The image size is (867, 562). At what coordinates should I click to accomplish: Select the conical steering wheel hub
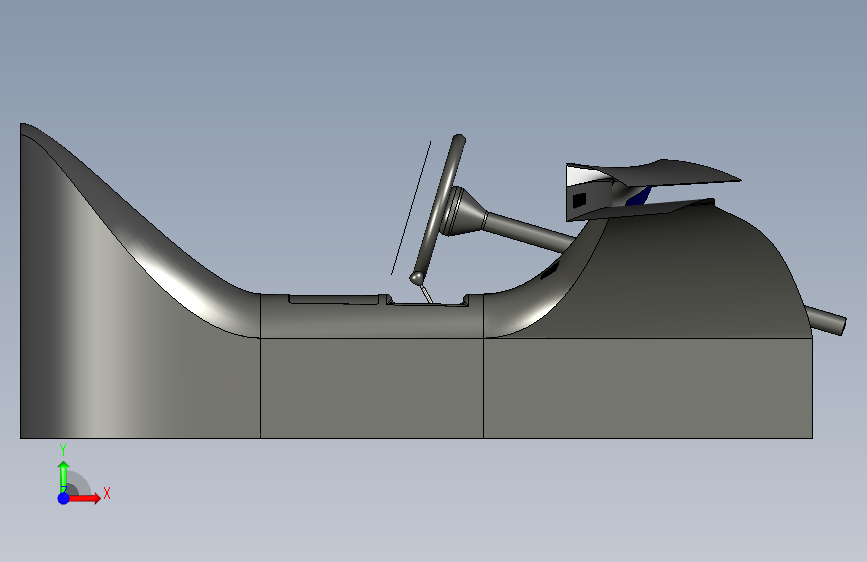point(466,213)
